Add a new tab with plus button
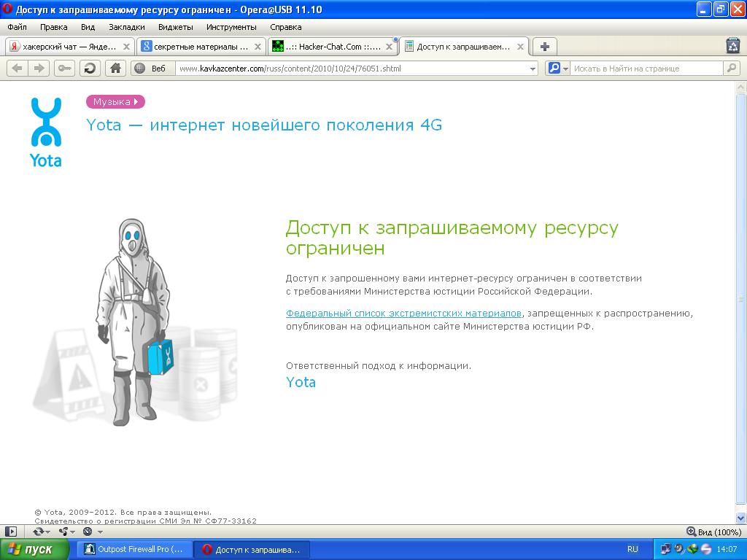The width and height of the screenshot is (747, 560). coord(544,47)
